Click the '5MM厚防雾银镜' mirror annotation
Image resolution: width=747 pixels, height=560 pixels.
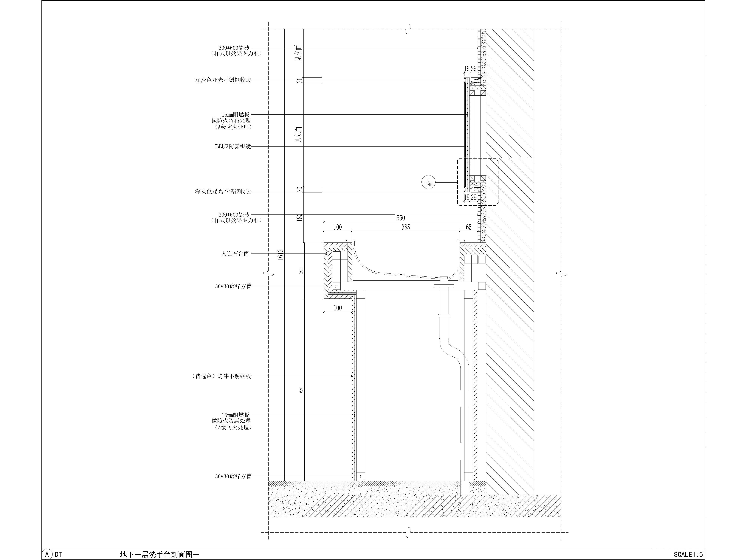(x=233, y=147)
